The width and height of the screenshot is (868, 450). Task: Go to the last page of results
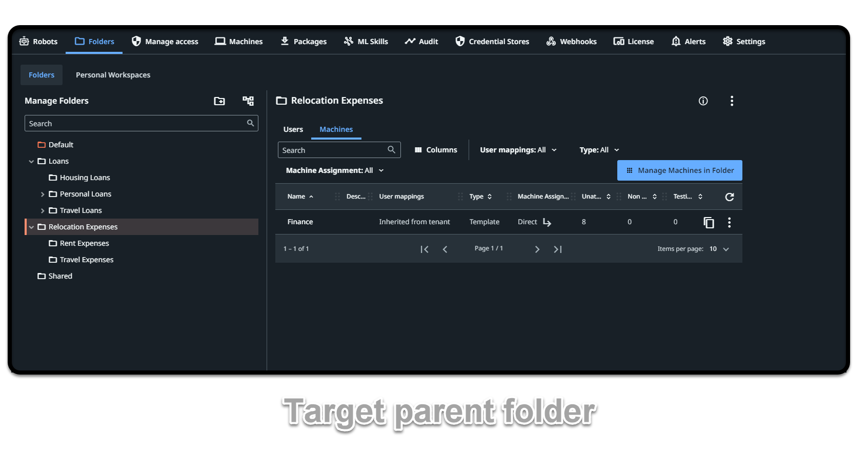point(558,249)
